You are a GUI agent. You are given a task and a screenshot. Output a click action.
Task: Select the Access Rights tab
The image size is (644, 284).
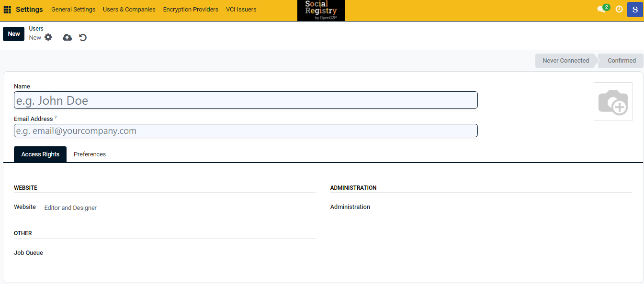click(x=40, y=154)
